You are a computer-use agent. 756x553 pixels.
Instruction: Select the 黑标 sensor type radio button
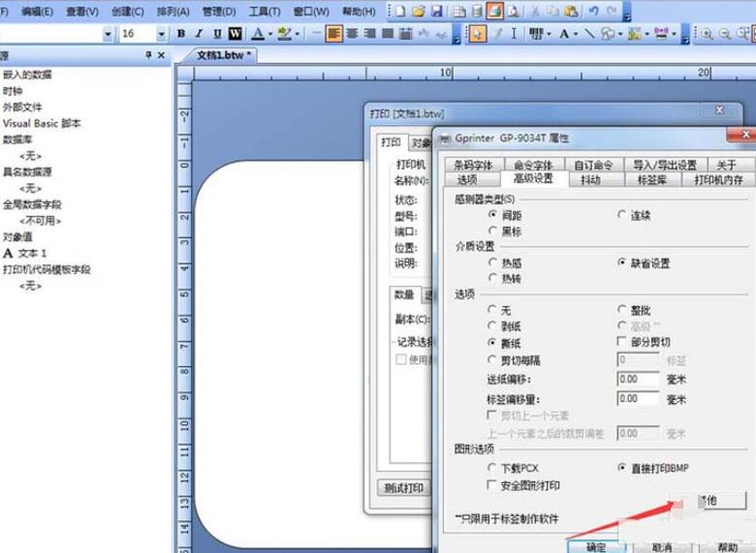493,231
